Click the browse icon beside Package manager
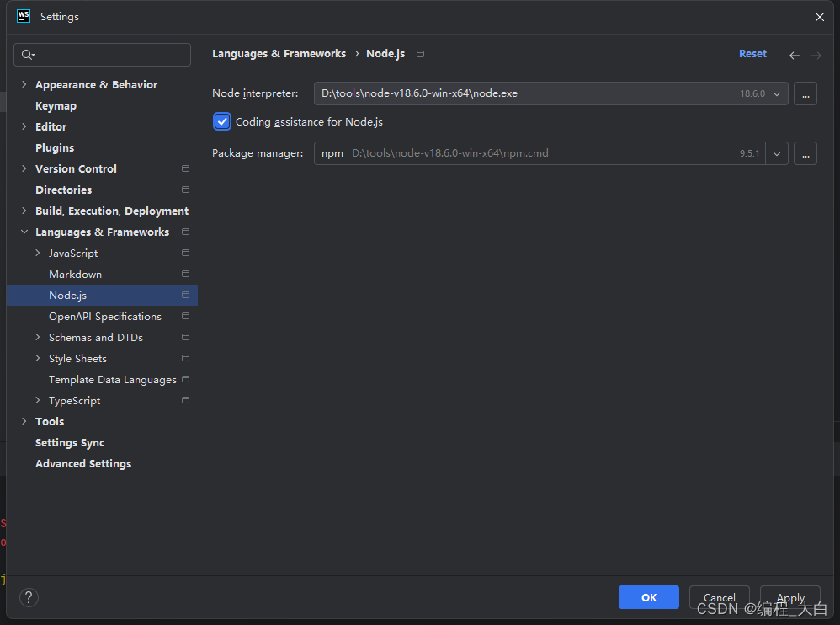 (x=805, y=153)
